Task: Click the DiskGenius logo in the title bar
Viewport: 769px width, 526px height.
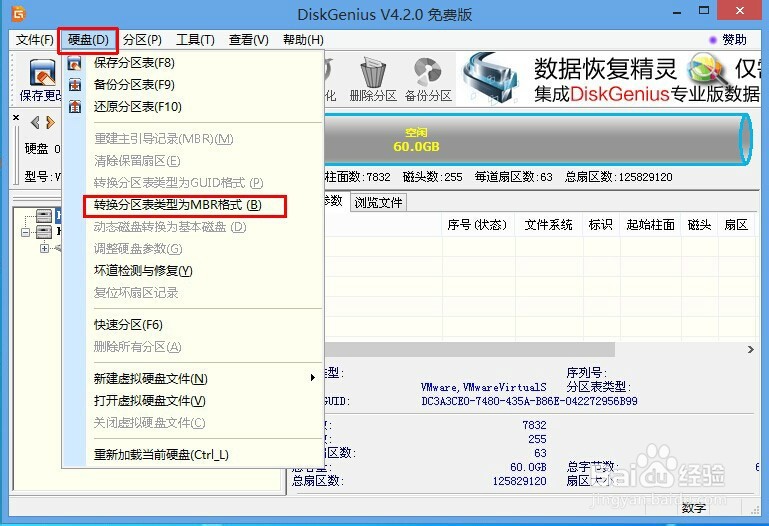Action: [19, 14]
